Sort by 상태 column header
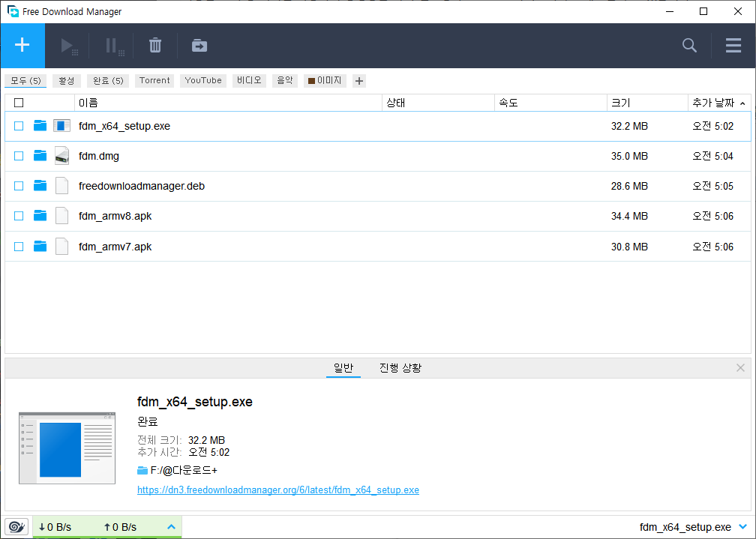 (x=438, y=103)
